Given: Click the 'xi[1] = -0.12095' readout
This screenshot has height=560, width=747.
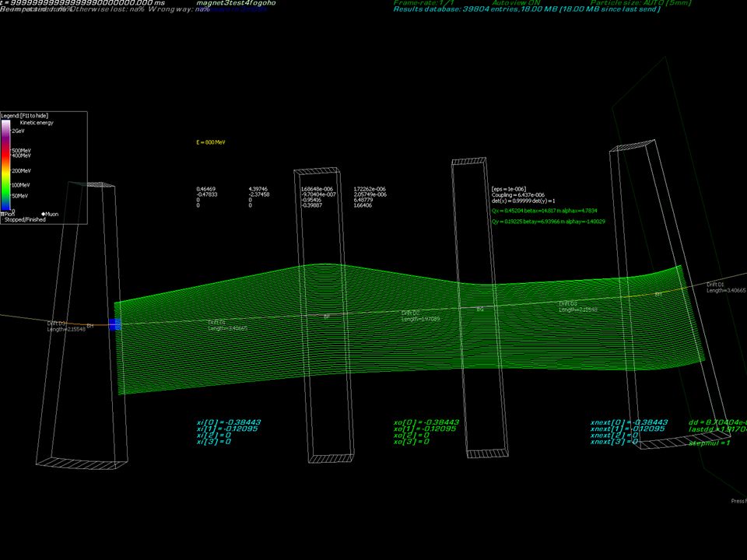Looking at the screenshot, I should coord(227,429).
